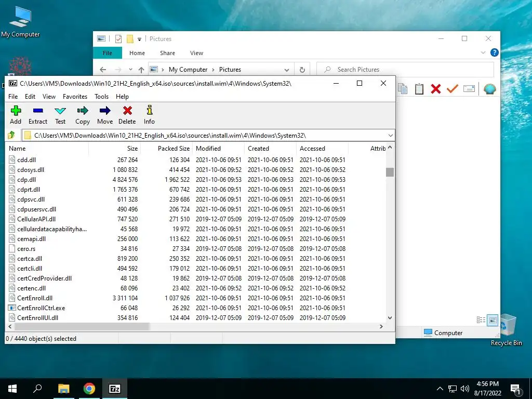Switch to the Share tab in Pictures window
532x399 pixels.
click(168, 53)
